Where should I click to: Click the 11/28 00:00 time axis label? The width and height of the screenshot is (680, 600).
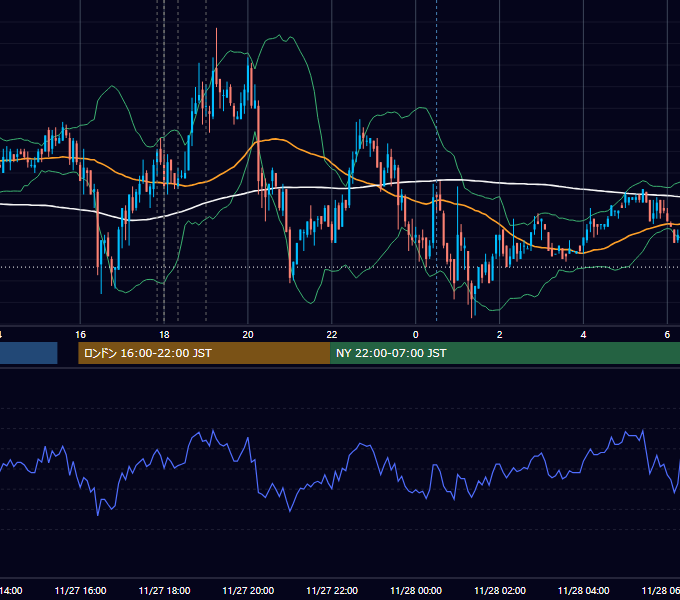tap(416, 590)
